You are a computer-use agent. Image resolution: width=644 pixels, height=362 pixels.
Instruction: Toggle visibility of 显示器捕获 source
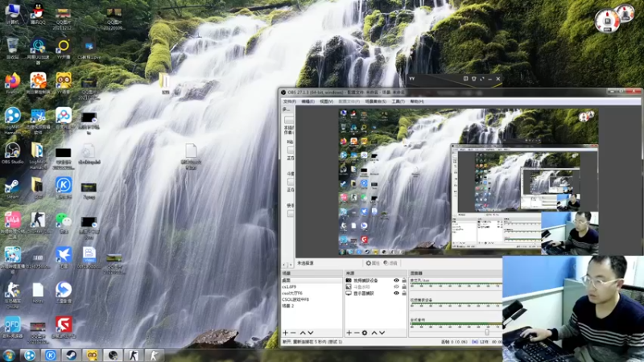(396, 294)
